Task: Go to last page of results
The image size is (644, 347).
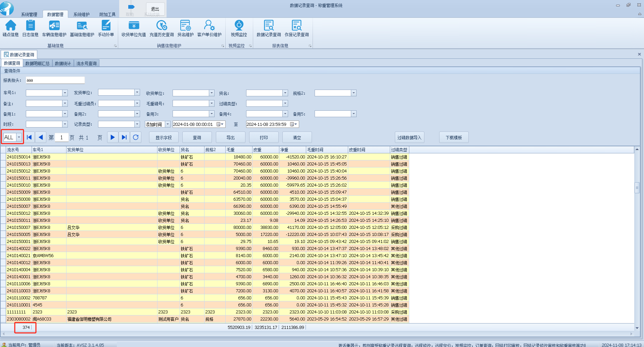Action: point(124,137)
